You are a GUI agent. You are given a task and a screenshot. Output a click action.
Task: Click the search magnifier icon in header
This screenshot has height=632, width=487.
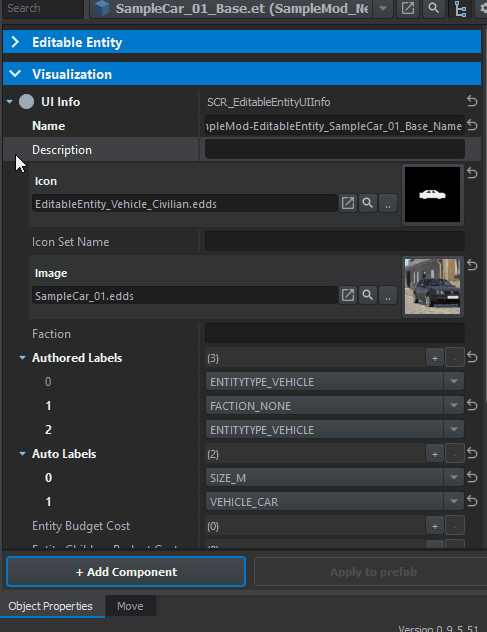(x=433, y=8)
